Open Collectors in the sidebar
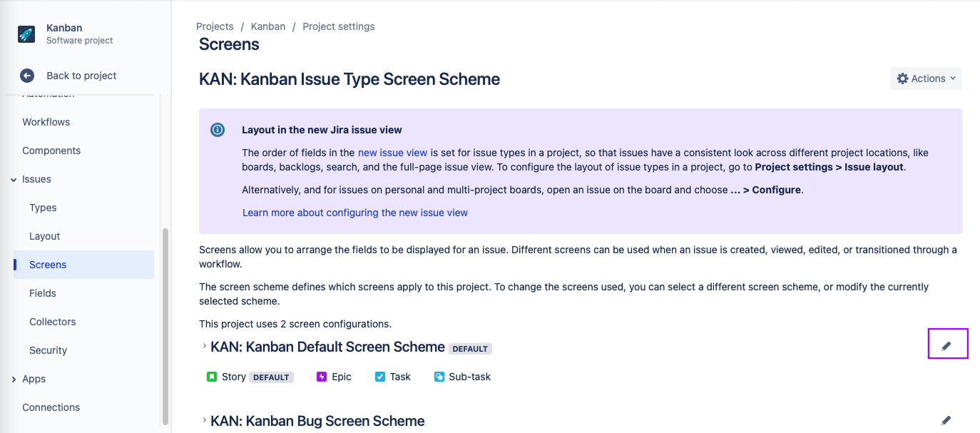This screenshot has width=980, height=433. click(53, 322)
